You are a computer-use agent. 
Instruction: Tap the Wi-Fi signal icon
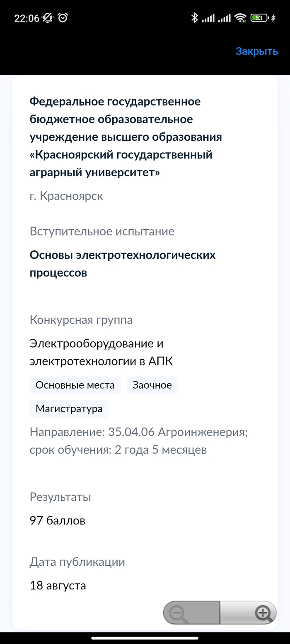[x=240, y=18]
